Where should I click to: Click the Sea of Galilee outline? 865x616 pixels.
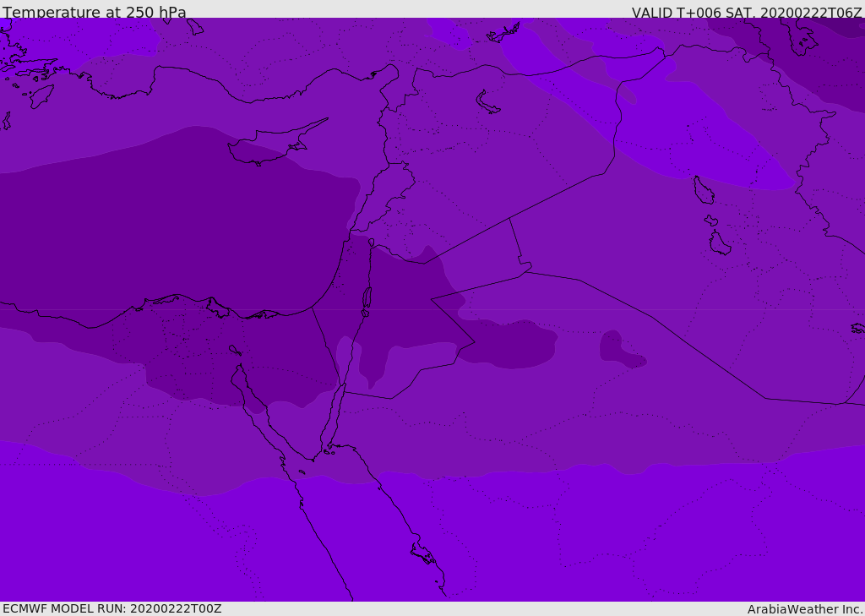coord(371,243)
